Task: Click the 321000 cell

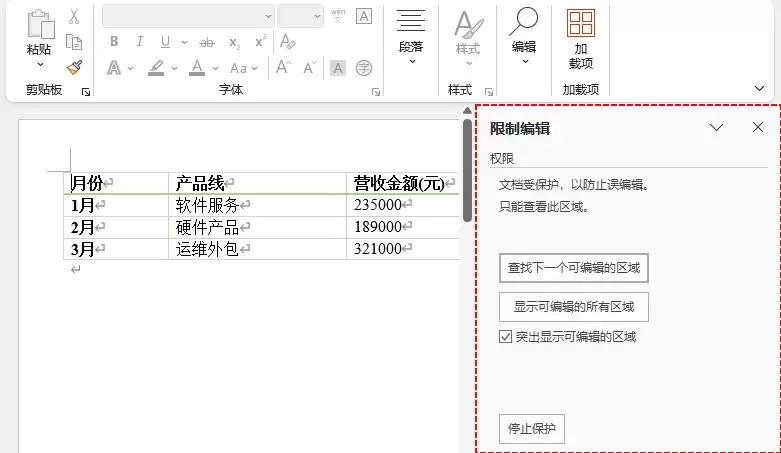Action: (403, 249)
